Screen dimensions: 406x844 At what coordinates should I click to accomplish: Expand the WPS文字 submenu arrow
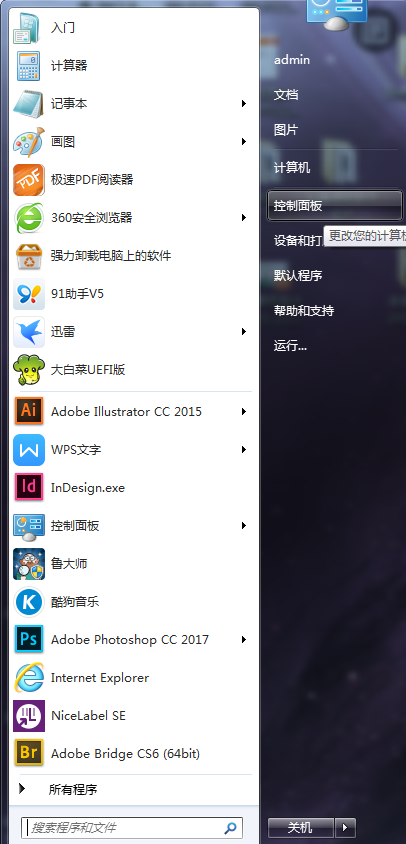(244, 449)
